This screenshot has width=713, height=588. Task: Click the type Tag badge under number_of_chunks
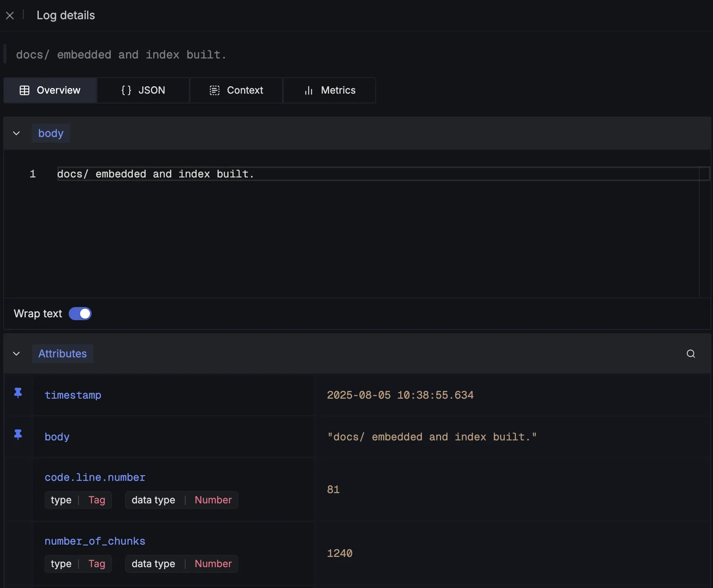point(78,564)
